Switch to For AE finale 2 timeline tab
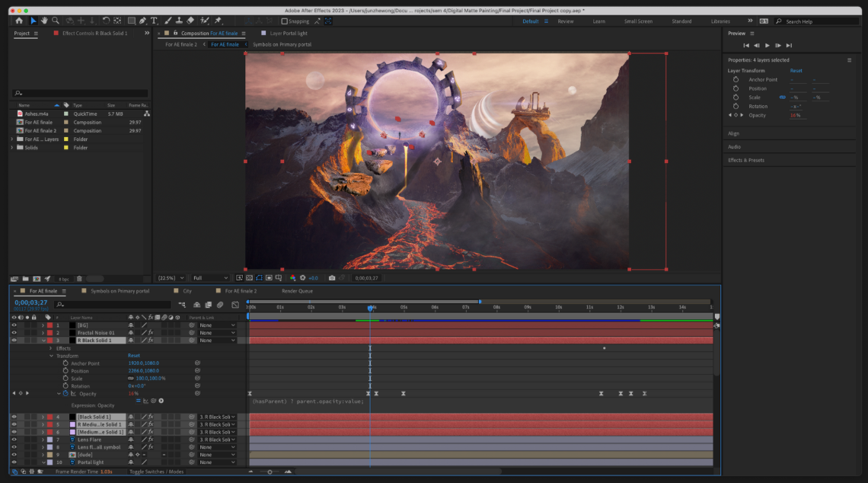The width and height of the screenshot is (868, 483). coord(241,291)
